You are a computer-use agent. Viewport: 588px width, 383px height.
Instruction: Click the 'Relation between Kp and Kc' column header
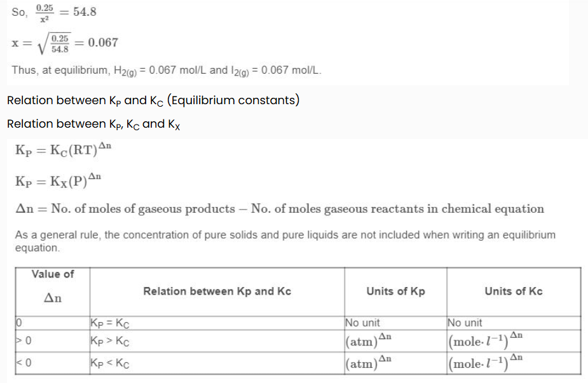click(217, 292)
